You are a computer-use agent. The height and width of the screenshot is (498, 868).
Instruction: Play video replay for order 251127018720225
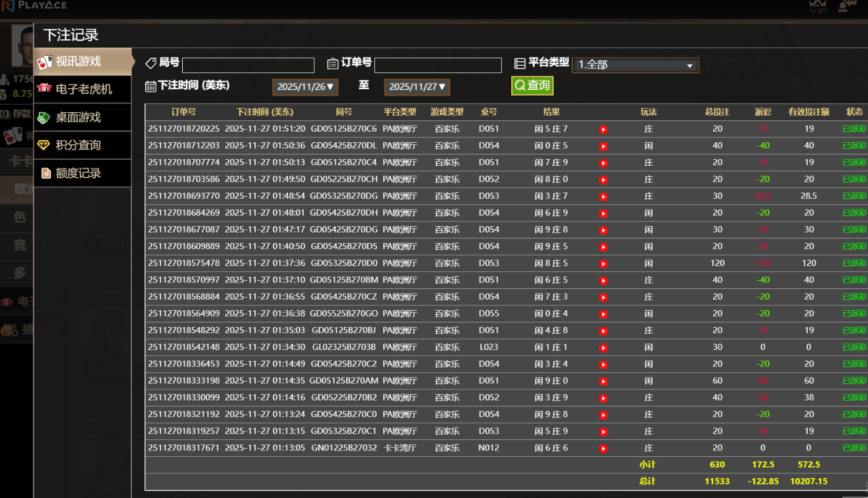pyautogui.click(x=603, y=129)
